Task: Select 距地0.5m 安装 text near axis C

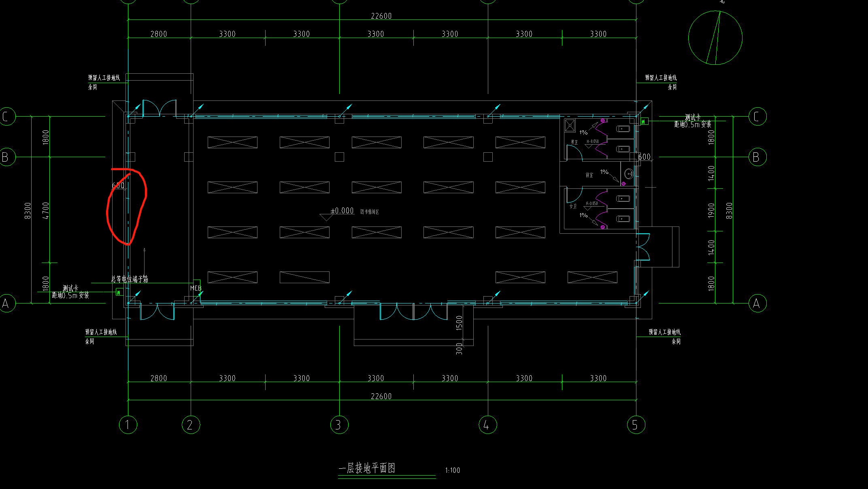Action: tap(692, 124)
